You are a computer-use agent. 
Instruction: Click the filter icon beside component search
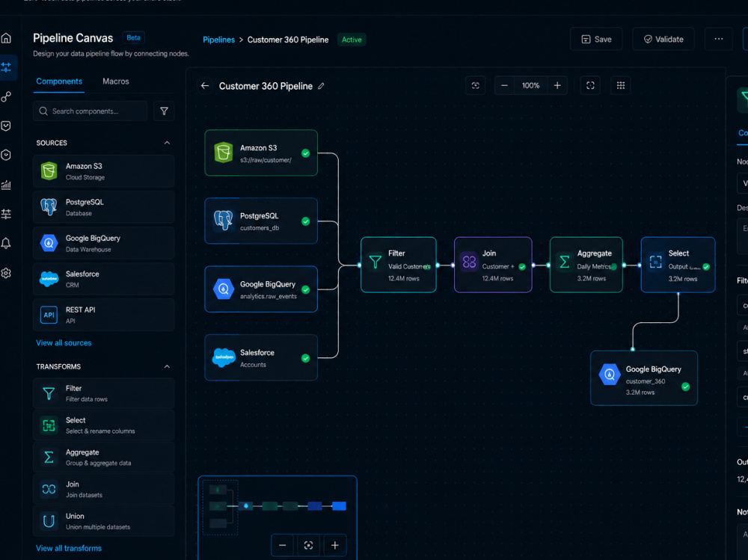[x=164, y=111]
